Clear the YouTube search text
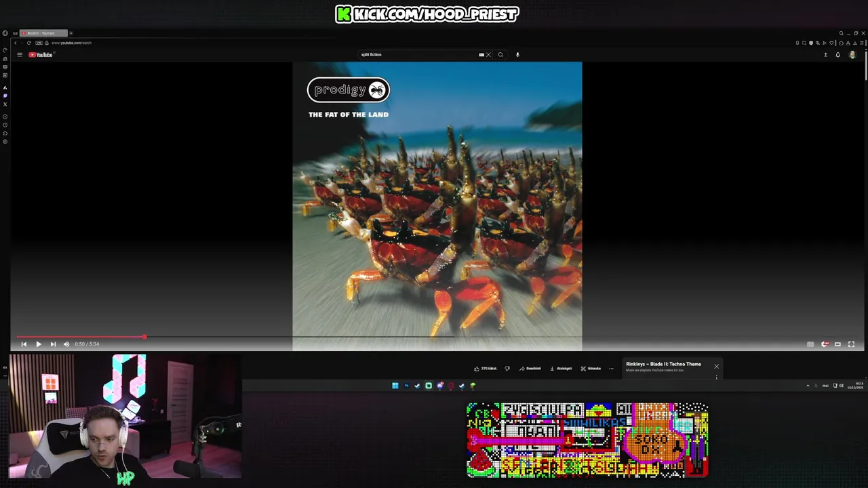 pos(488,55)
